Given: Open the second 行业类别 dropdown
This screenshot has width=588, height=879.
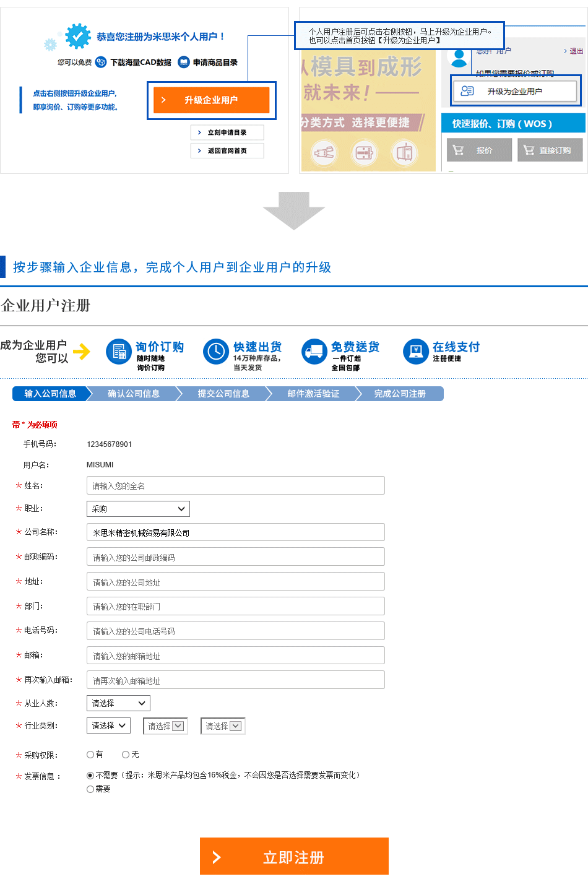Looking at the screenshot, I should coord(165,726).
